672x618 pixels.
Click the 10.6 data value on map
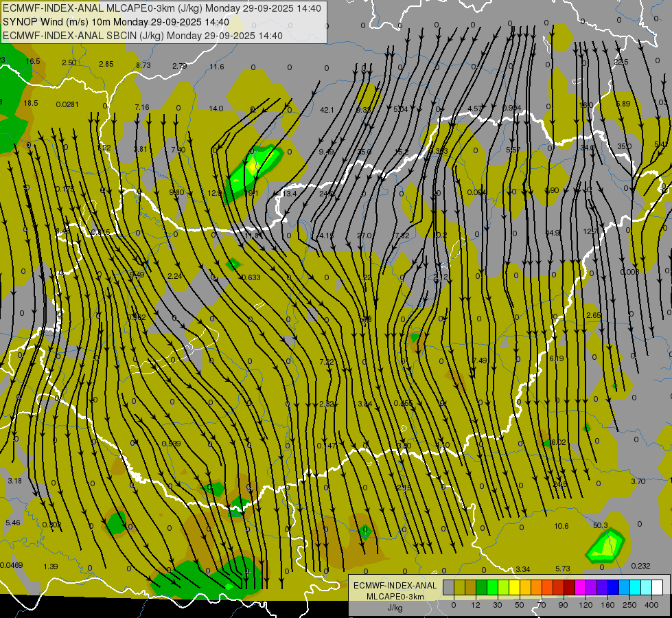[561, 527]
